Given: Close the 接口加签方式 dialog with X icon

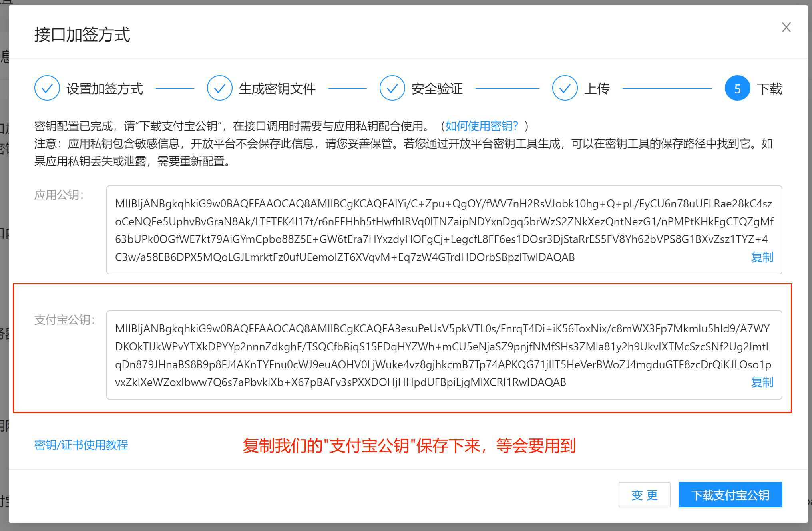Looking at the screenshot, I should tap(786, 27).
